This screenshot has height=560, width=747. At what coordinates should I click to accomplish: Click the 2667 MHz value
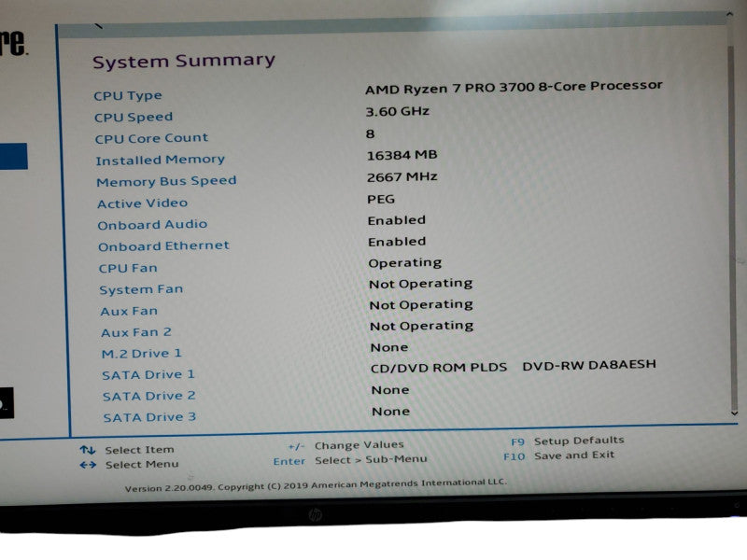[x=402, y=177]
